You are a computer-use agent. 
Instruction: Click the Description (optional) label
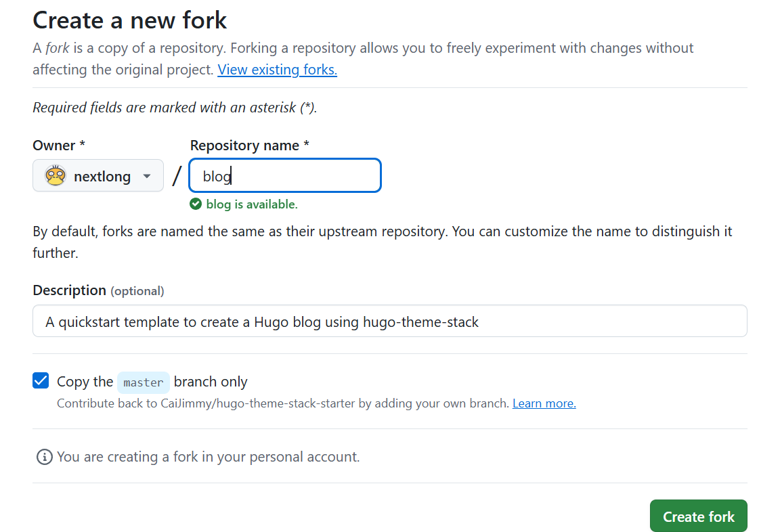[x=98, y=290]
